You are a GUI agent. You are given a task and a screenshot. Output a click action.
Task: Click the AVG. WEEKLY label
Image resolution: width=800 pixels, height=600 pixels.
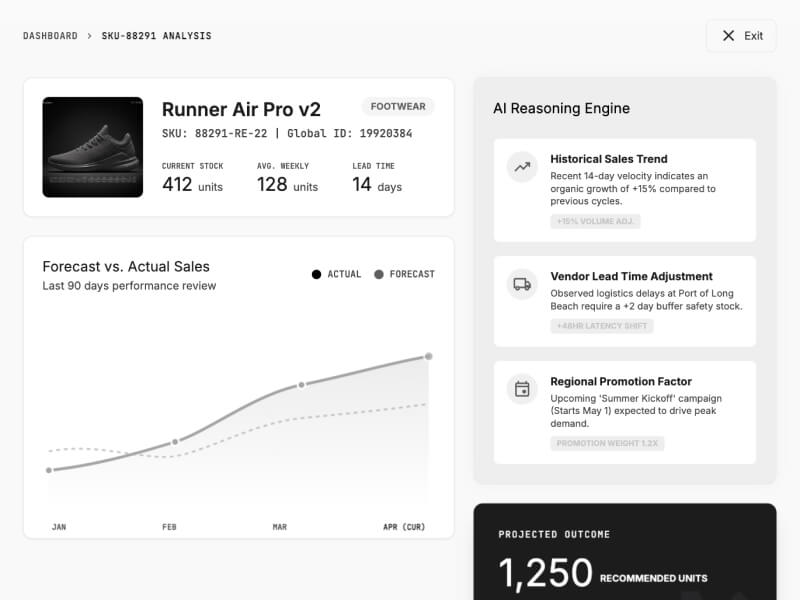pos(283,166)
